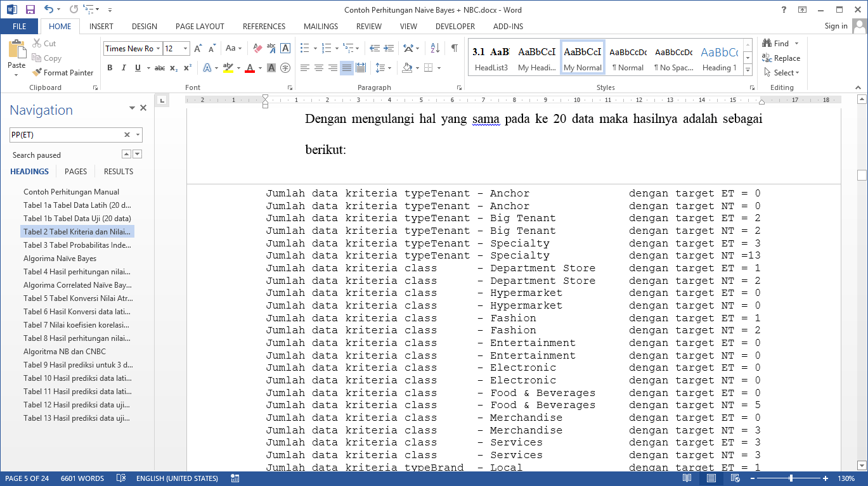
Task: Expand the Styles gallery
Action: 748,69
